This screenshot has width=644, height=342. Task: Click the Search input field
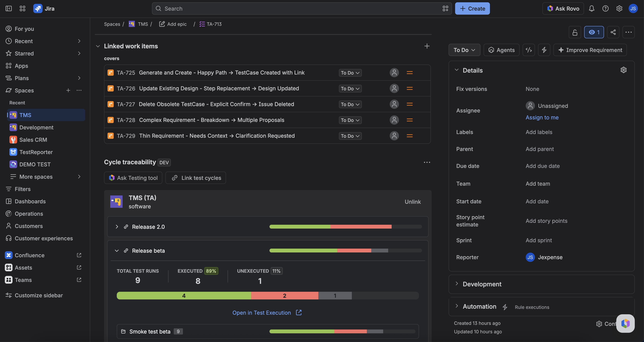tap(302, 8)
